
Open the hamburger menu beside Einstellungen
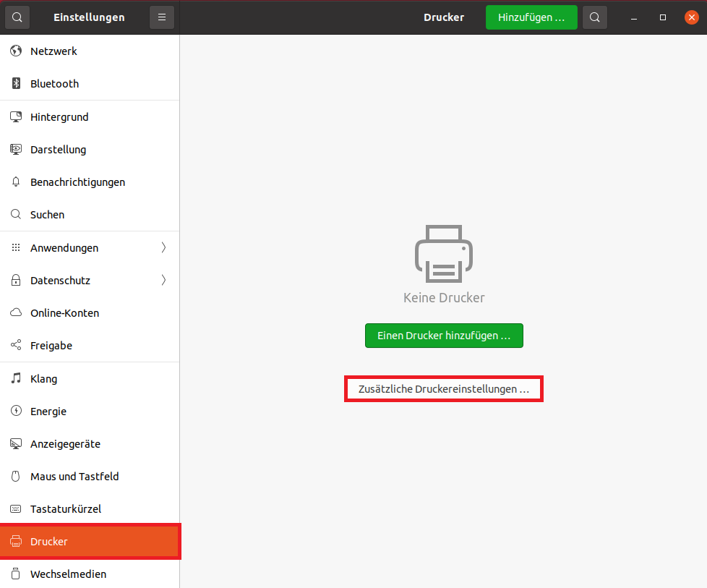[x=162, y=17]
